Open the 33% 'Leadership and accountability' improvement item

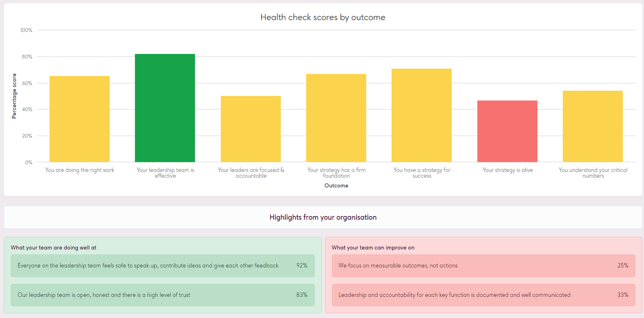point(483,295)
